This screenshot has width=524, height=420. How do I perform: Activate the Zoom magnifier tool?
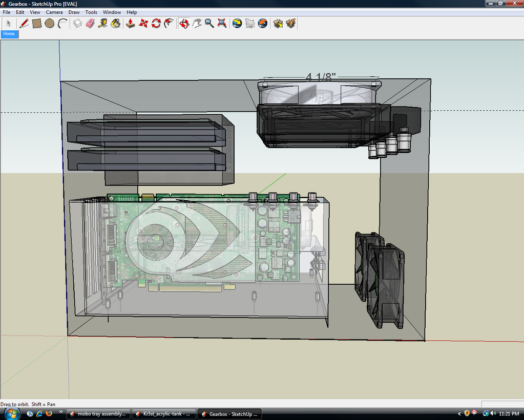coord(209,24)
